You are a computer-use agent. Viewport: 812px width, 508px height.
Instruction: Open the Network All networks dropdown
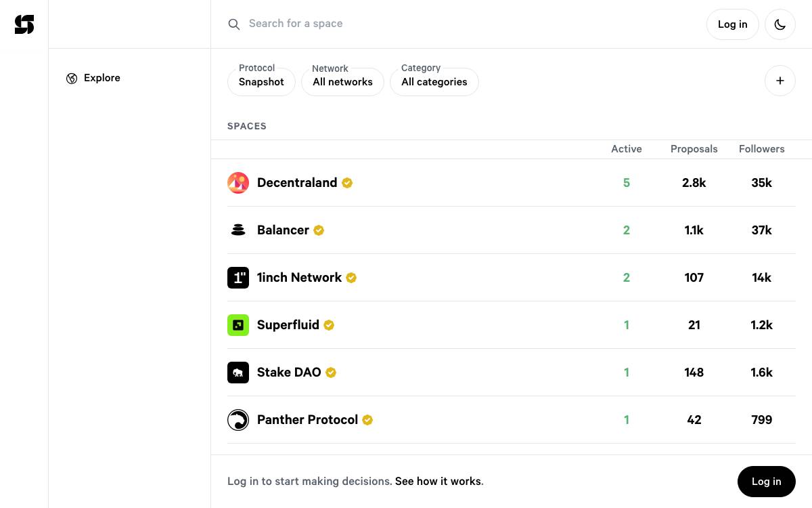tap(342, 81)
